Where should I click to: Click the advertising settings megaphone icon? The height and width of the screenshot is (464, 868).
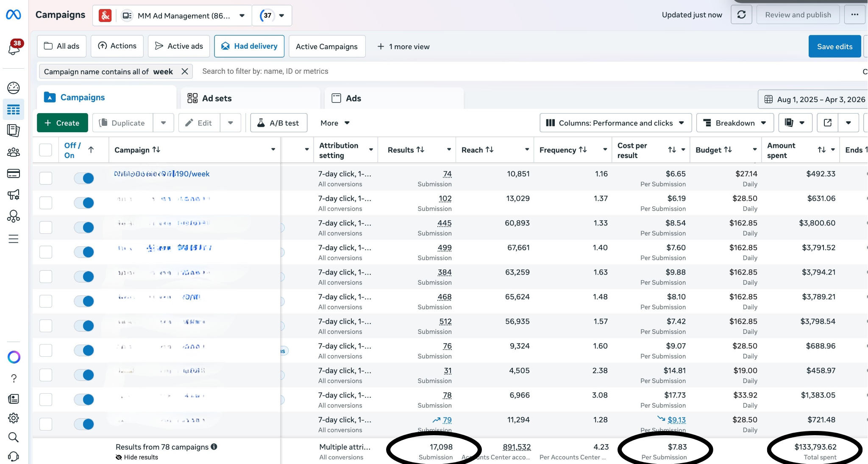pyautogui.click(x=14, y=195)
